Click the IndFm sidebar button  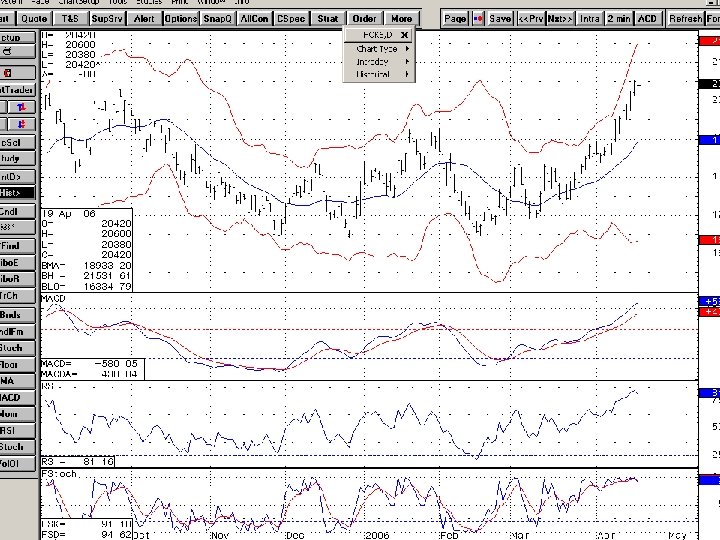click(x=17, y=332)
